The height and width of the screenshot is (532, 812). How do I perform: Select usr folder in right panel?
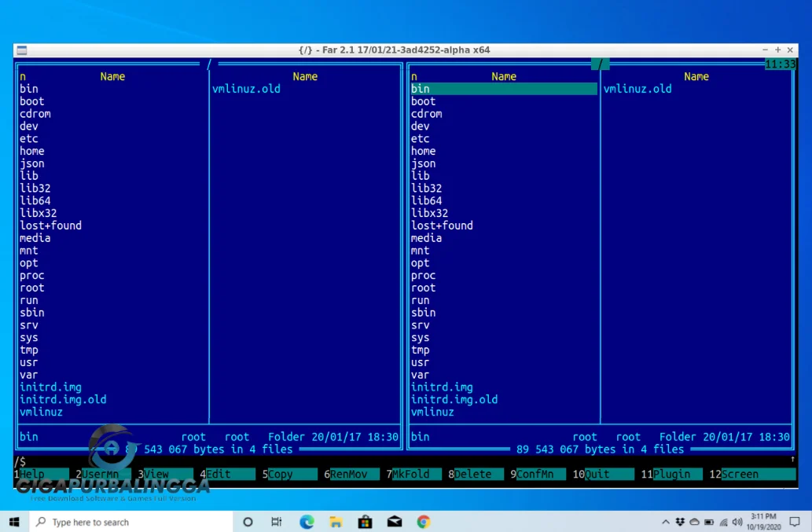[x=420, y=362]
